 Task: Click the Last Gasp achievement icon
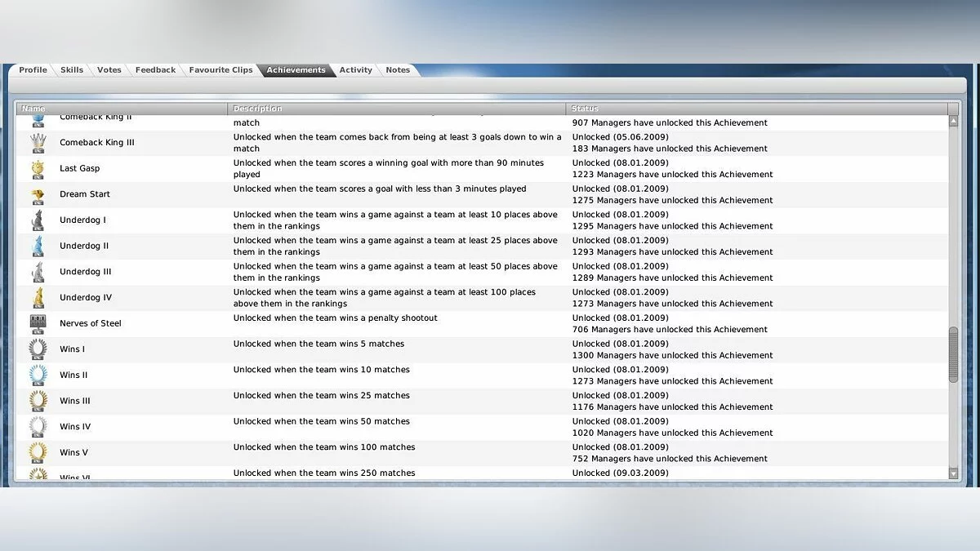pyautogui.click(x=38, y=169)
